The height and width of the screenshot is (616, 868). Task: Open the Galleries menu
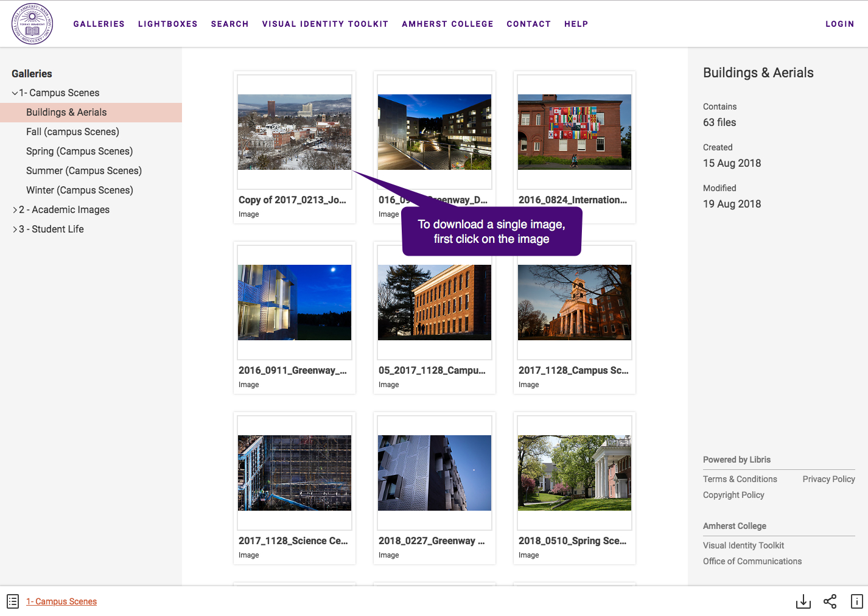tap(99, 24)
